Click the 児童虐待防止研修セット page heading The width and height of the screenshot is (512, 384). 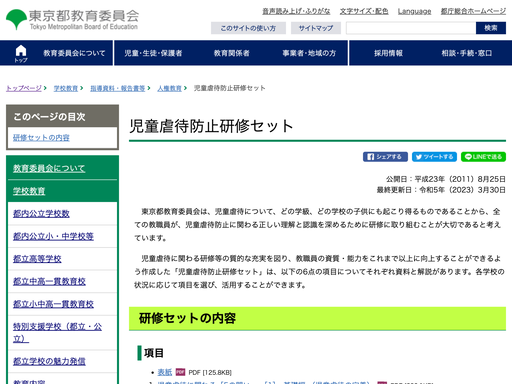[211, 126]
